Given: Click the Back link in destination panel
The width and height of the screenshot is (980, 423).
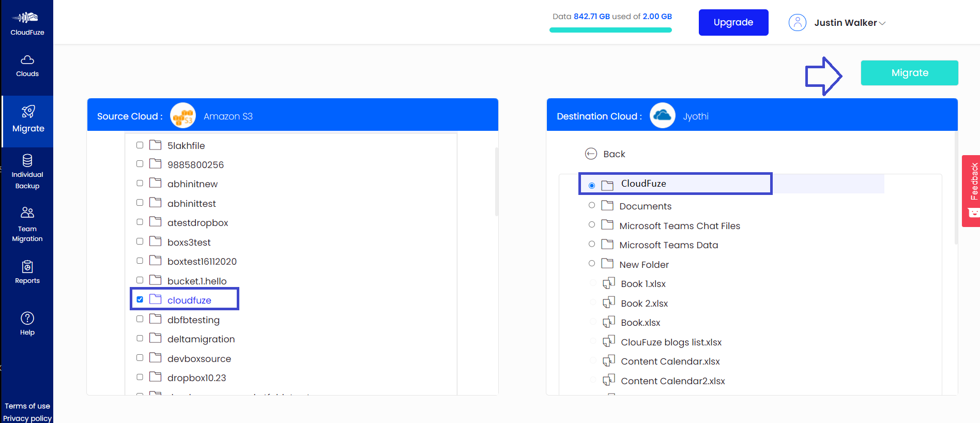Looking at the screenshot, I should [x=614, y=154].
